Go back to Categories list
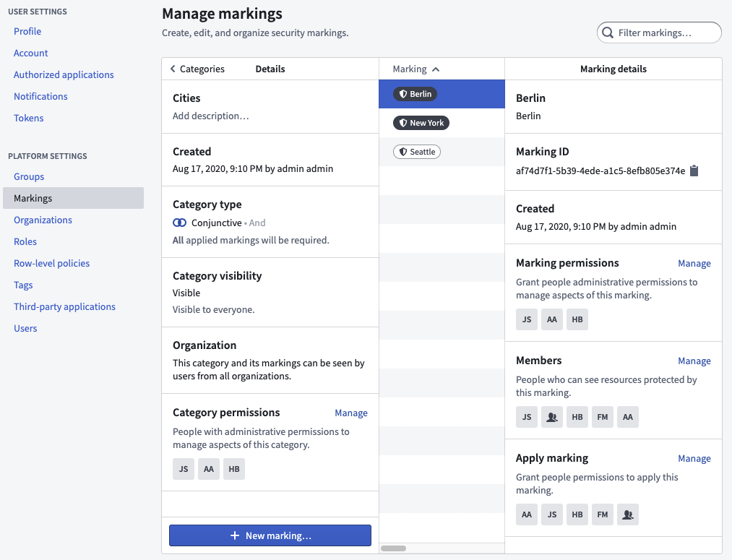The height and width of the screenshot is (560, 732). [197, 69]
